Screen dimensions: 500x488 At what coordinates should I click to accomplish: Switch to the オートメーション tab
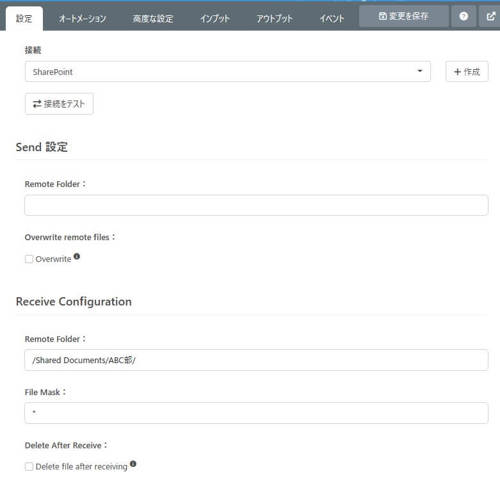[x=82, y=19]
